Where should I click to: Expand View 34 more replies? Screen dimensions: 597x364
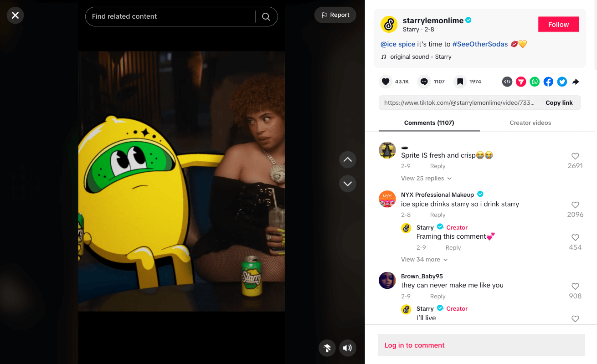(424, 260)
